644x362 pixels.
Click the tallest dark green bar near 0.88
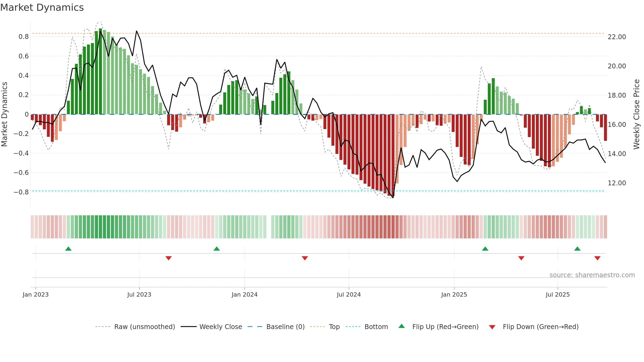pos(100,71)
